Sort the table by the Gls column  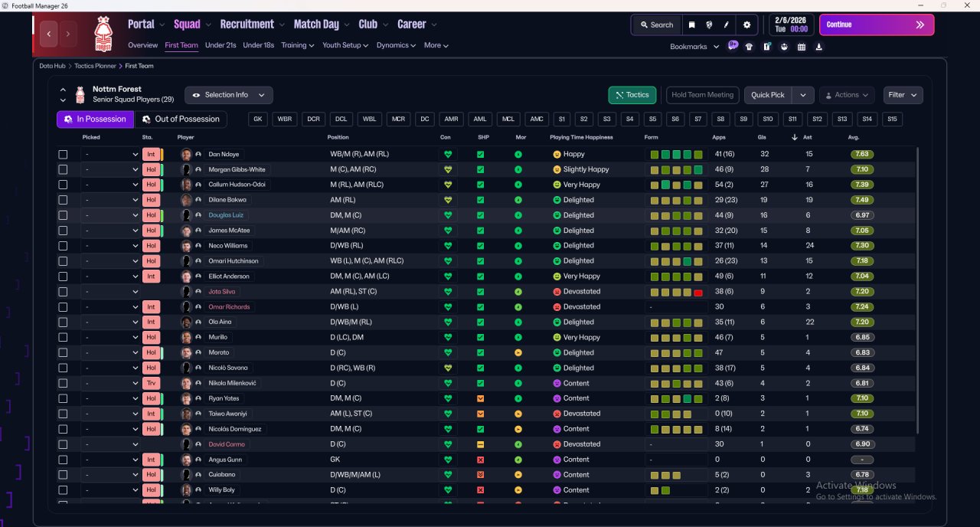click(x=763, y=137)
